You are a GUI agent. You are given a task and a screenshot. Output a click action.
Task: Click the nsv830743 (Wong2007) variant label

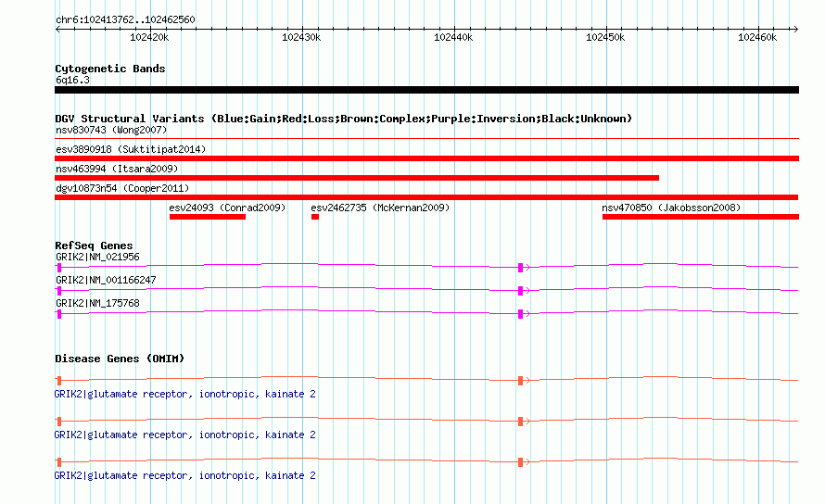[x=111, y=130]
